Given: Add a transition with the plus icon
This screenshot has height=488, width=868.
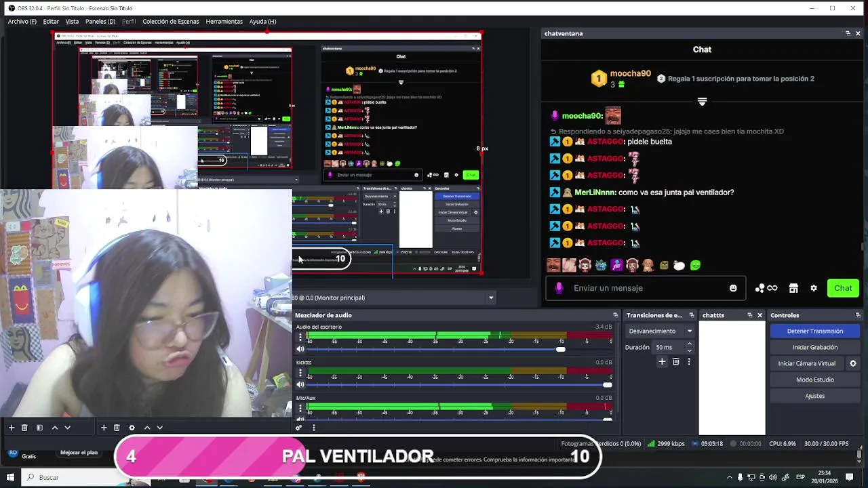Looking at the screenshot, I should point(662,362).
